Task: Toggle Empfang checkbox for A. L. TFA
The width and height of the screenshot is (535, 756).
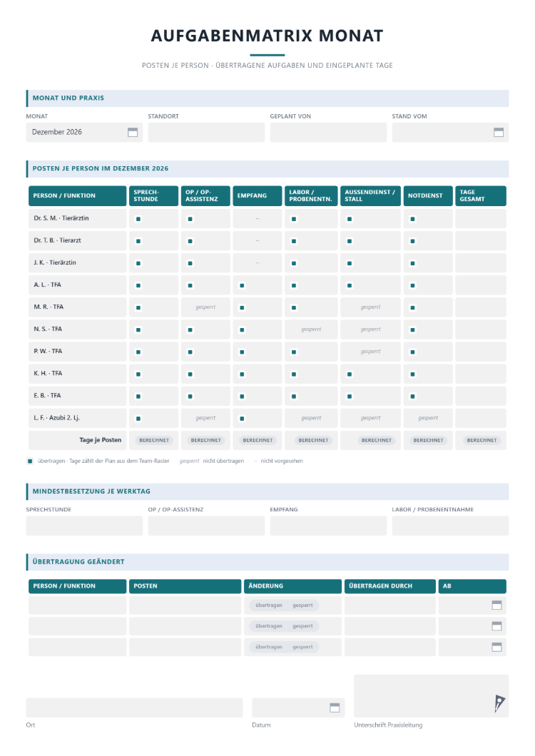Action: click(x=242, y=285)
